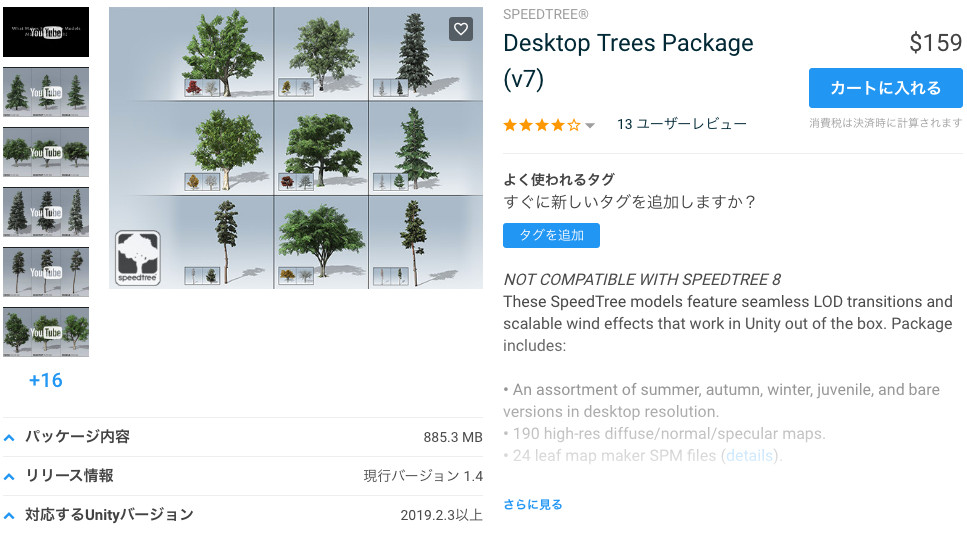Click the SPEEDTREE® publisher link

coord(546,14)
